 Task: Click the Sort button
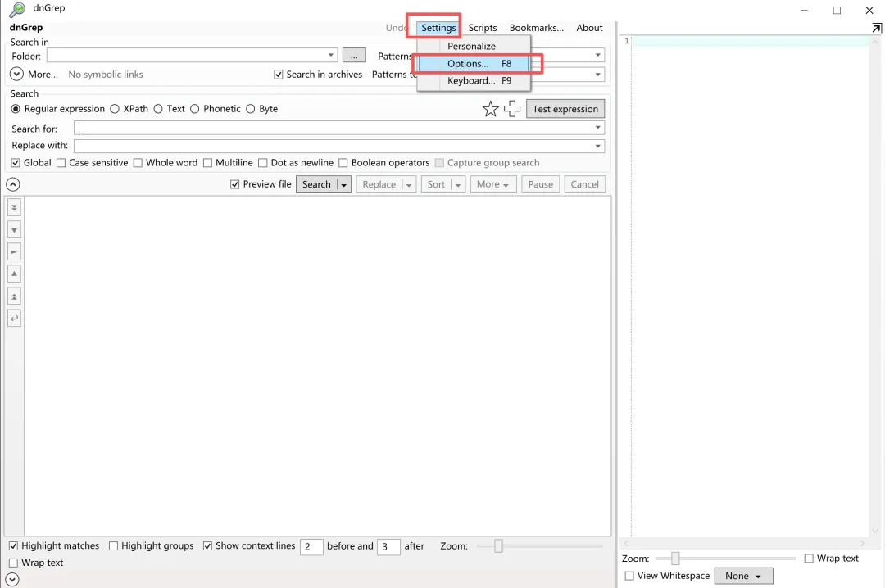click(x=436, y=184)
